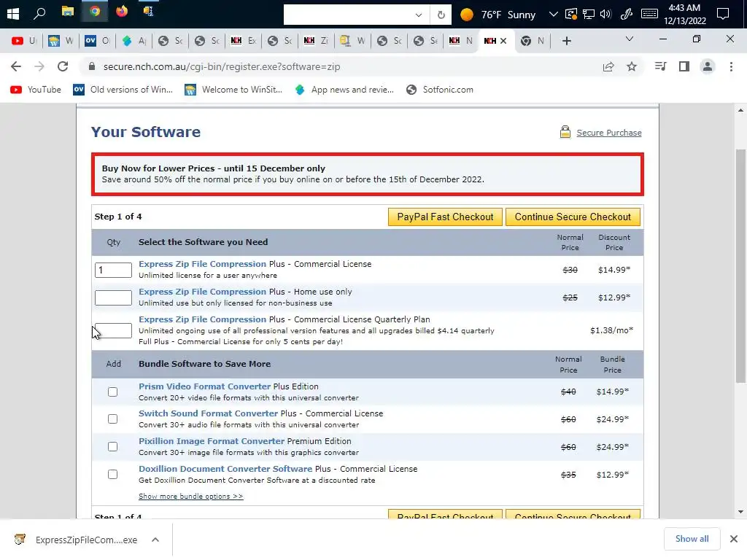
Task: Click the Commercial License quantity field
Action: click(x=113, y=270)
